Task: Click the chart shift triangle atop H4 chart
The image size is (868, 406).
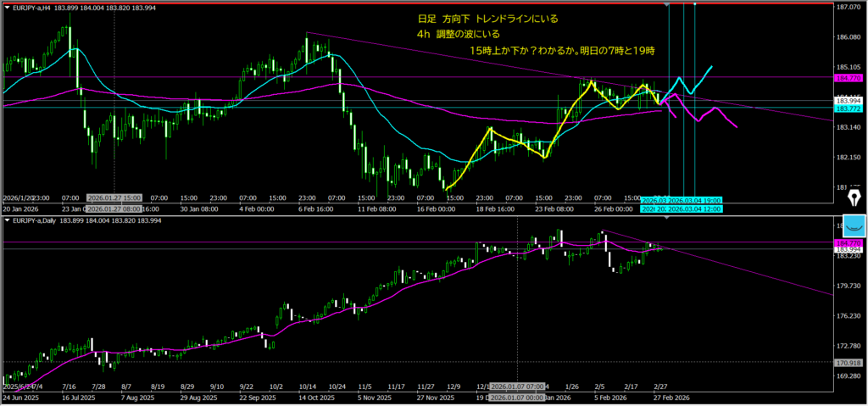Action: [x=669, y=5]
